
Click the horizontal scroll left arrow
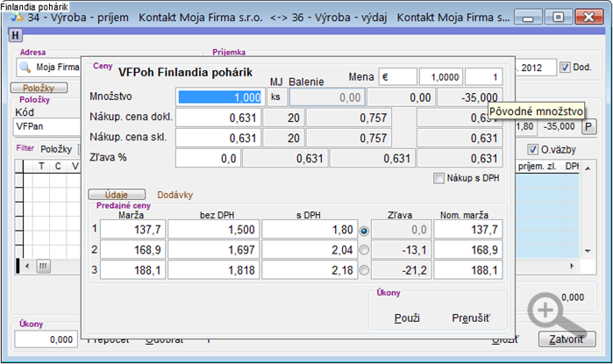coord(27,267)
